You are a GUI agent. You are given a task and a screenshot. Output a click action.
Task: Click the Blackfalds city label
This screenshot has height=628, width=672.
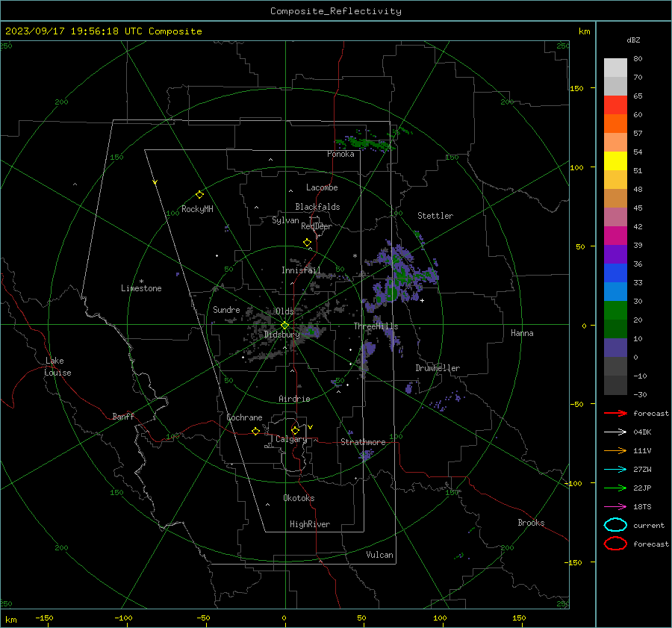(317, 207)
